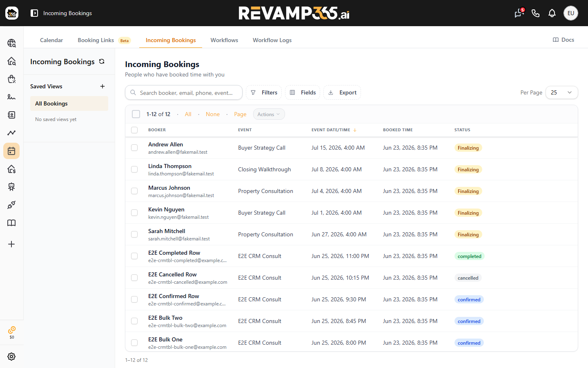Screen dimensions: 588x368
Task: Open the house search sidebar icon
Action: pyautogui.click(x=11, y=61)
